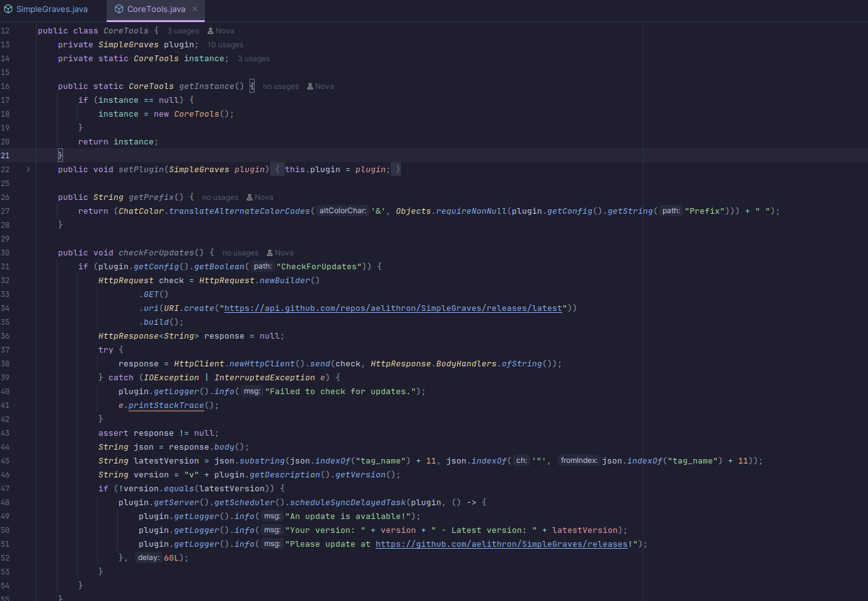Viewport: 868px width, 601px height.
Task: Click line number 30 in gutter
Action: pyautogui.click(x=5, y=253)
